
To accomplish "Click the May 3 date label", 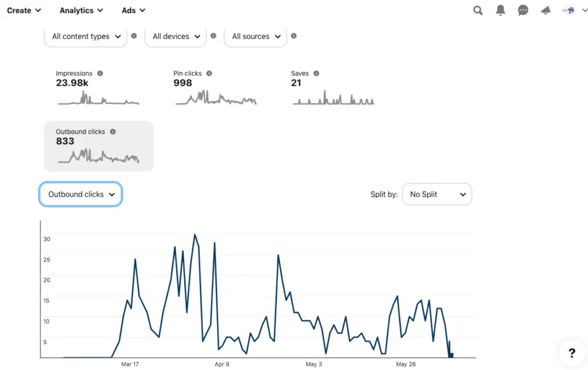I will tap(314, 364).
